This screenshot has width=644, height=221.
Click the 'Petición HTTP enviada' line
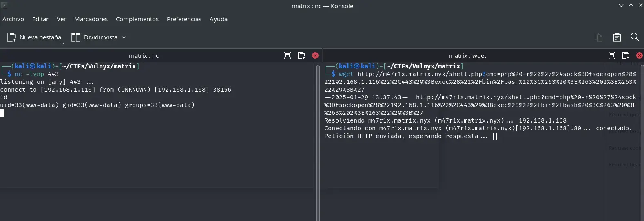click(x=406, y=136)
